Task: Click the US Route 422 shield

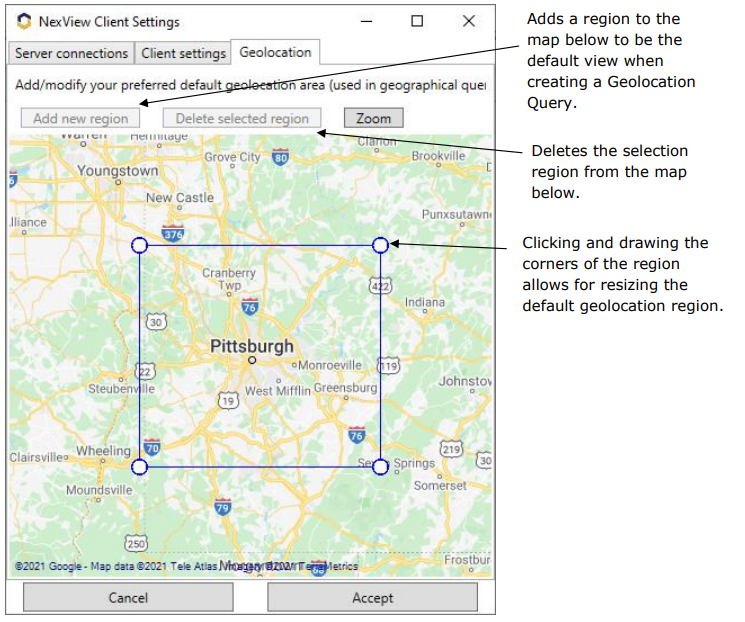Action: click(381, 286)
